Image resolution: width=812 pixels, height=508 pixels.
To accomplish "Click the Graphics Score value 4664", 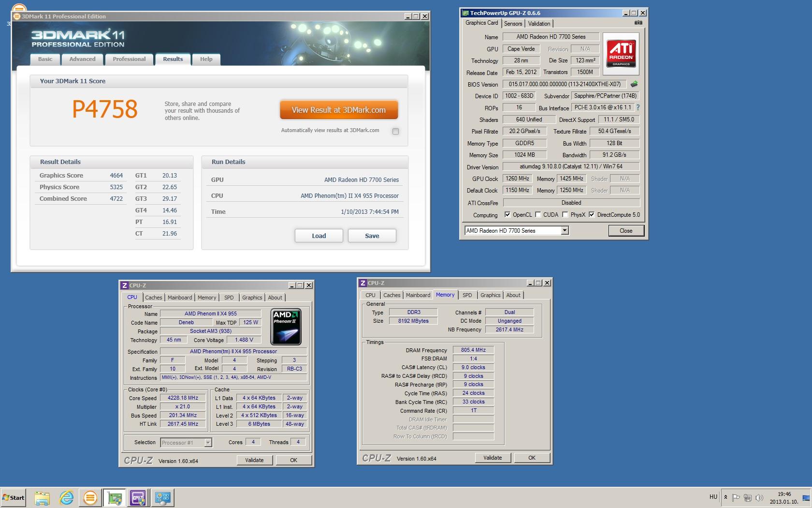I will [116, 176].
